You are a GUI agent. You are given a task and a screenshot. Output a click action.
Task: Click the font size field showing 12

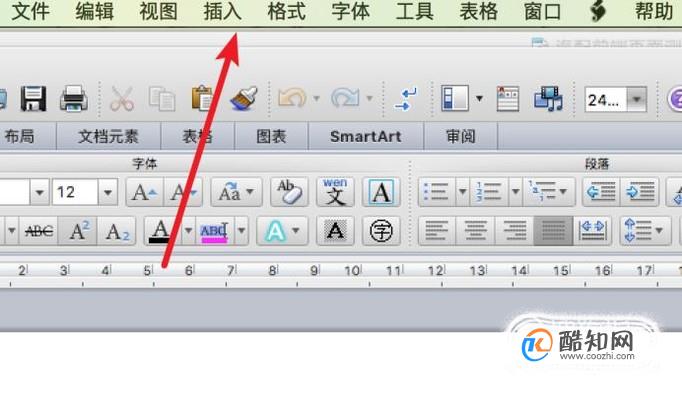pos(75,192)
